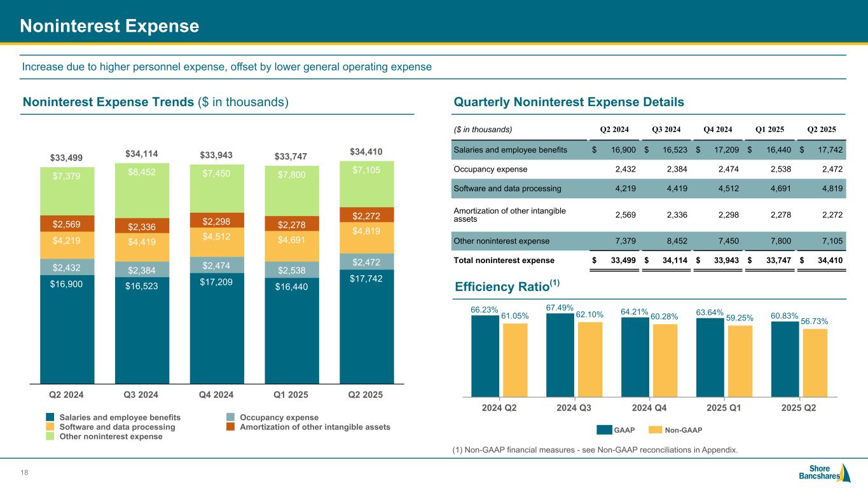The image size is (868, 488).
Task: Click the Occupancy expense legend swatch
Action: pos(231,417)
